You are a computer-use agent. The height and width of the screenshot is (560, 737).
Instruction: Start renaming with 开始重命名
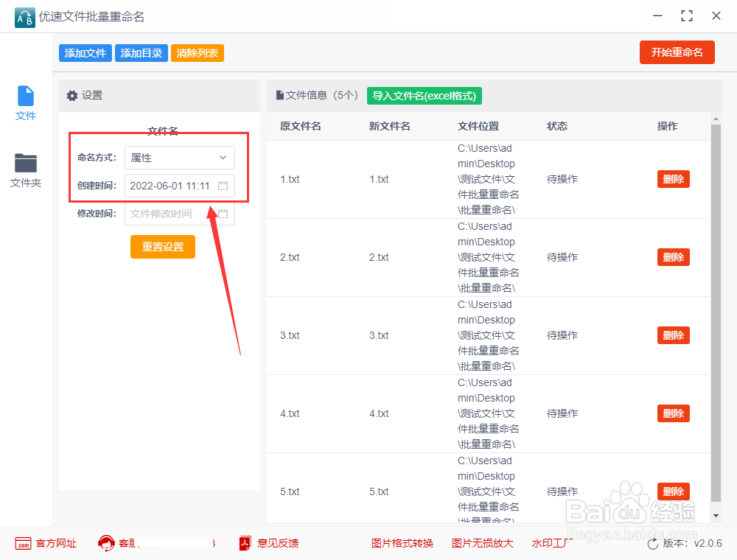tap(677, 52)
